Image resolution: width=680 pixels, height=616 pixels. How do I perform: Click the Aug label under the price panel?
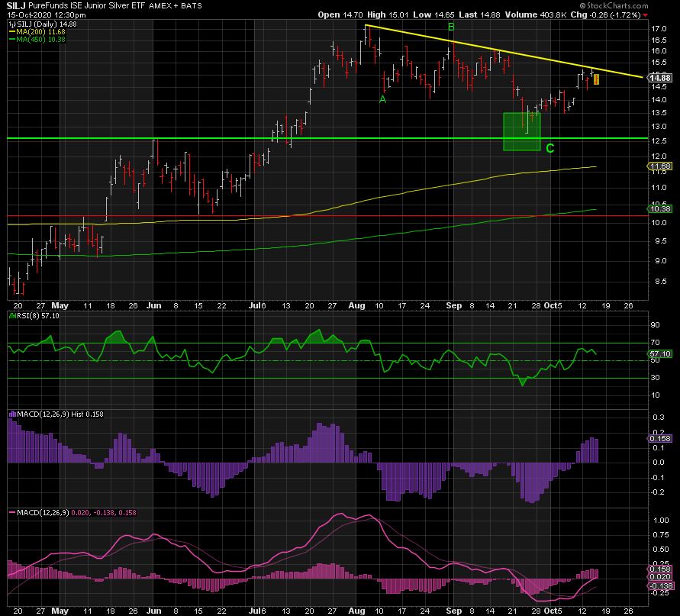pyautogui.click(x=356, y=306)
